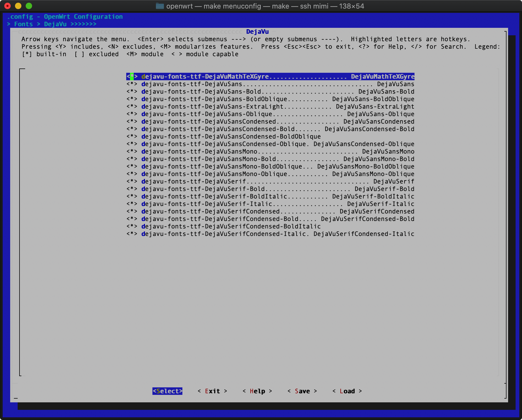Select the dejavu-fonts-ttf-DejaVuSerifCondensed-BoldItalic row

pos(224,226)
